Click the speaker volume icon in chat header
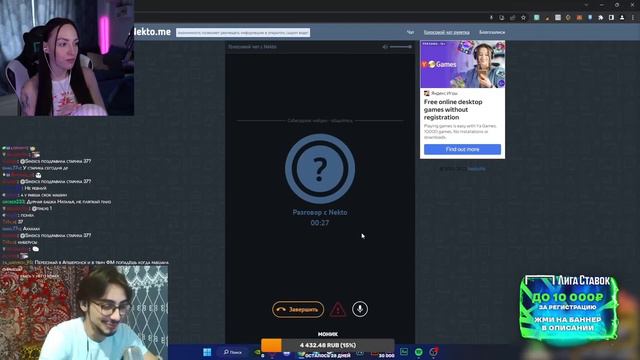 pyautogui.click(x=385, y=47)
